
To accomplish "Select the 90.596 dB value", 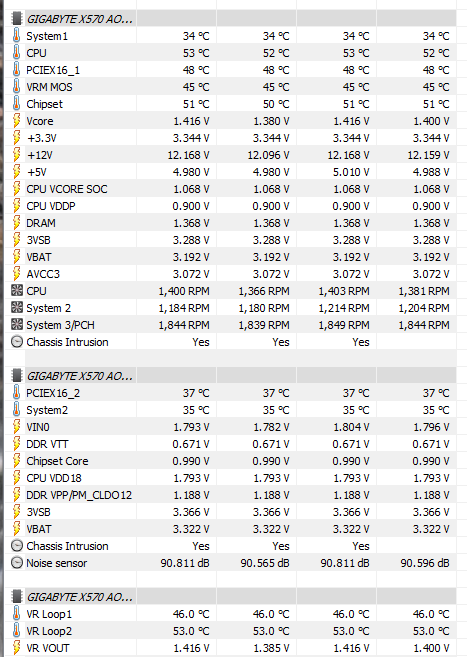I will 425,563.
